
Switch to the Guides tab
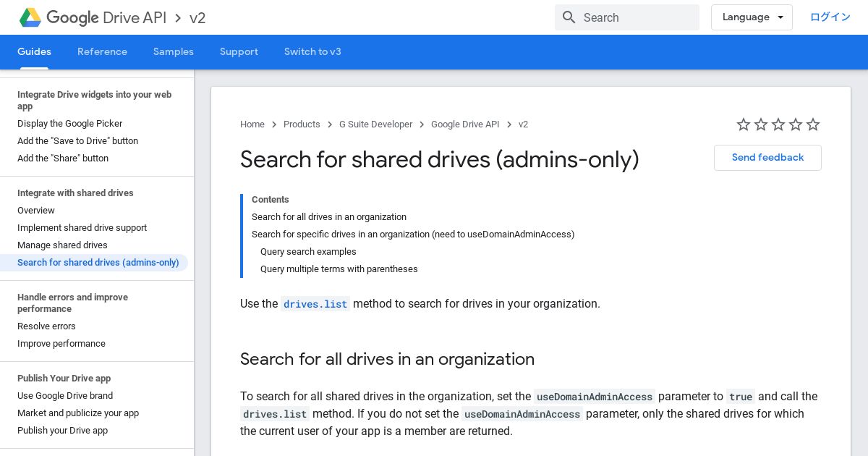(x=34, y=52)
